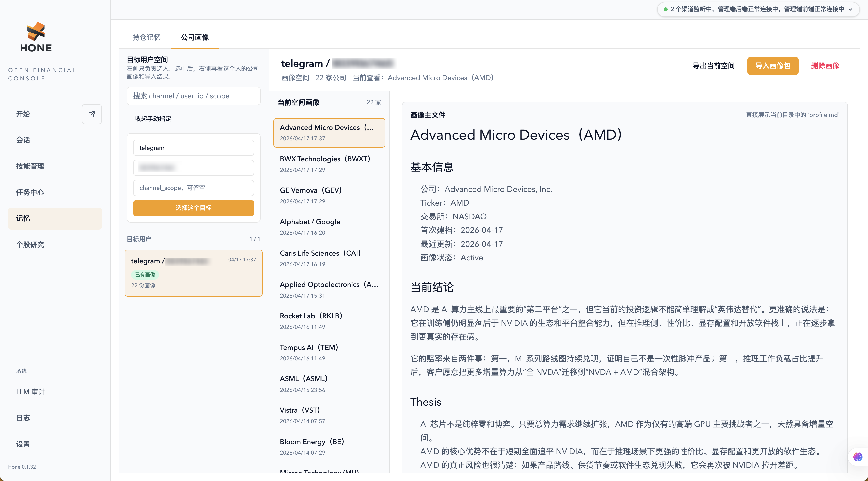Open the external-link icon beside 开始
The height and width of the screenshot is (481, 868).
pyautogui.click(x=92, y=114)
